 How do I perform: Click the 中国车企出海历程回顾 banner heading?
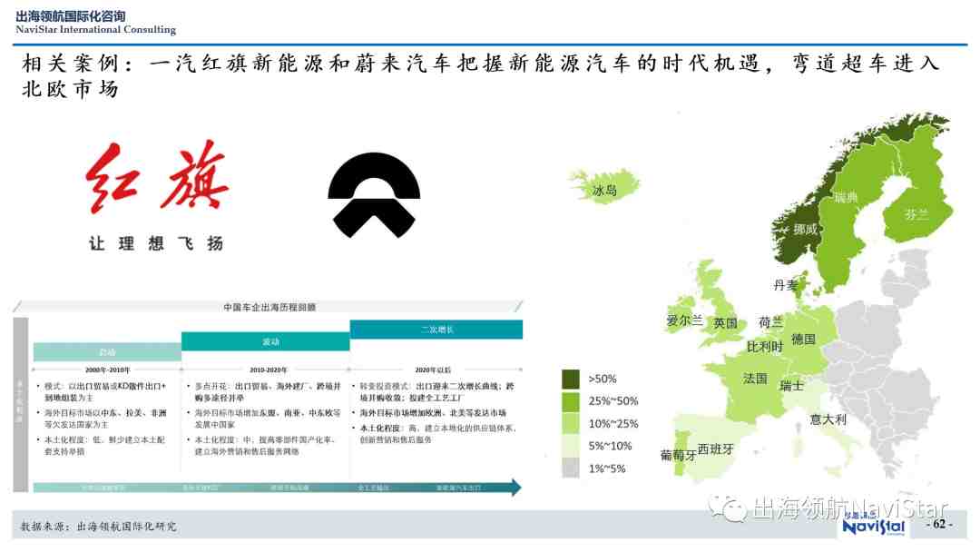pyautogui.click(x=269, y=307)
